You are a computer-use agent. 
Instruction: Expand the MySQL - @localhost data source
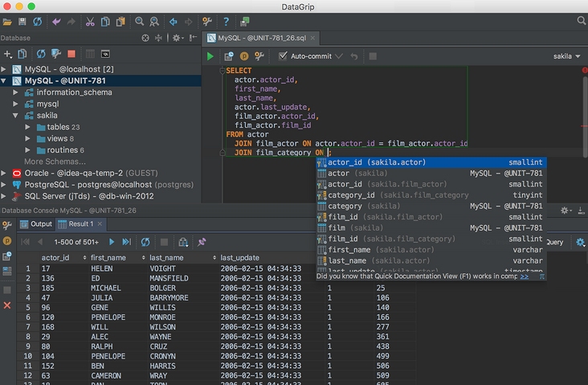(6, 69)
